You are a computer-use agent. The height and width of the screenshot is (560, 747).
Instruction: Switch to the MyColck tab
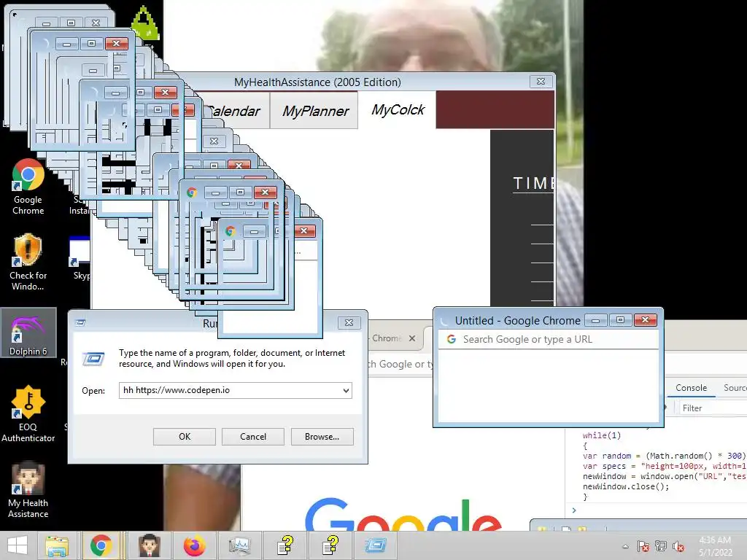click(398, 110)
